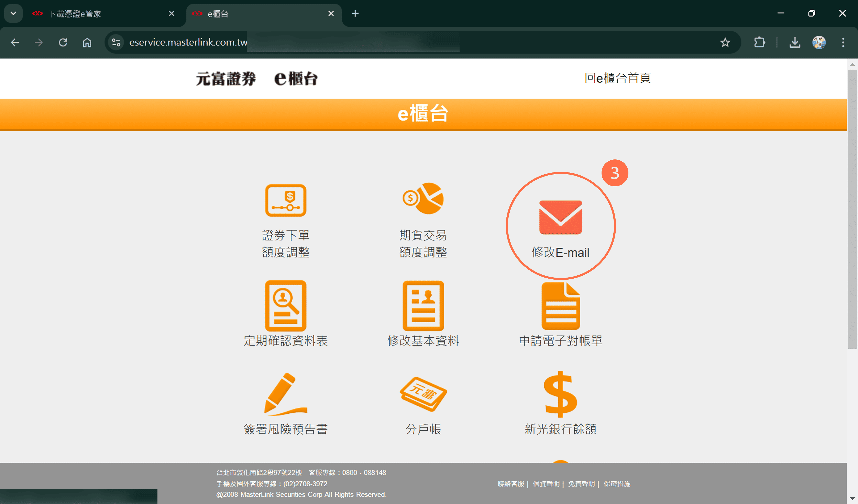Open the 分戶帳 passbook icon
This screenshot has width=858, height=504.
423,394
